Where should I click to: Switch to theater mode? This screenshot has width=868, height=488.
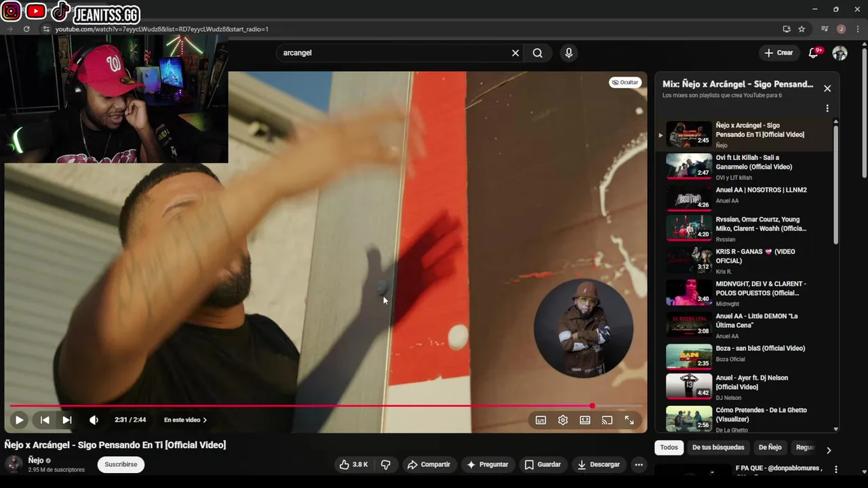click(x=585, y=420)
